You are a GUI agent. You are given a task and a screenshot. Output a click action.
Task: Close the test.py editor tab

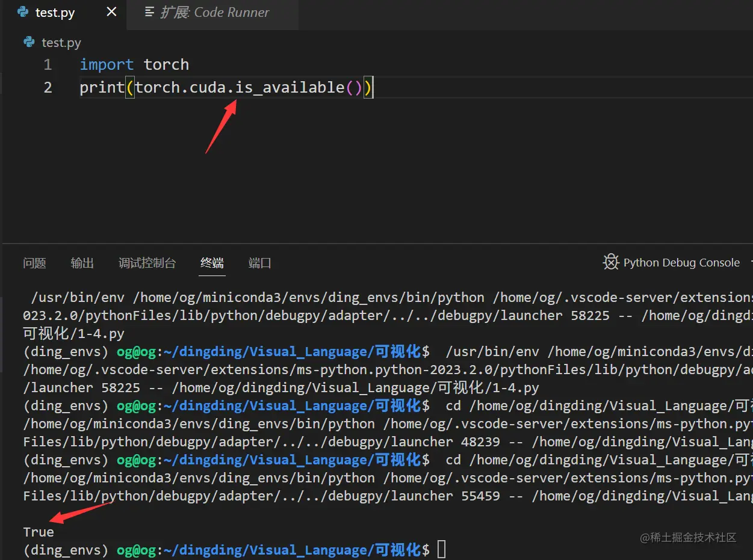(111, 12)
